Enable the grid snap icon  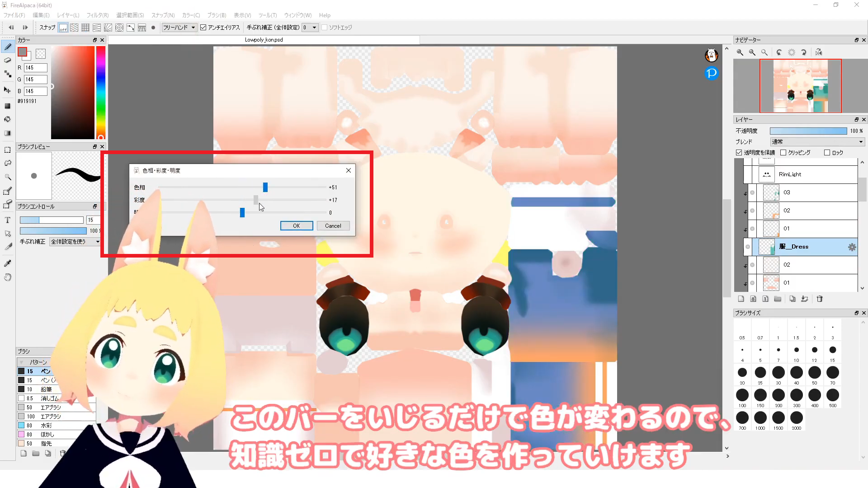pyautogui.click(x=85, y=28)
